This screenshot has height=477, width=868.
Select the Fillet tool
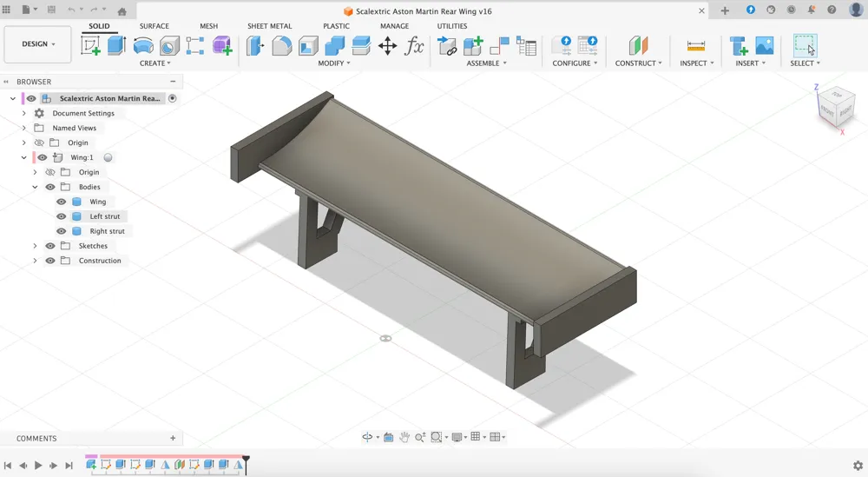click(282, 46)
